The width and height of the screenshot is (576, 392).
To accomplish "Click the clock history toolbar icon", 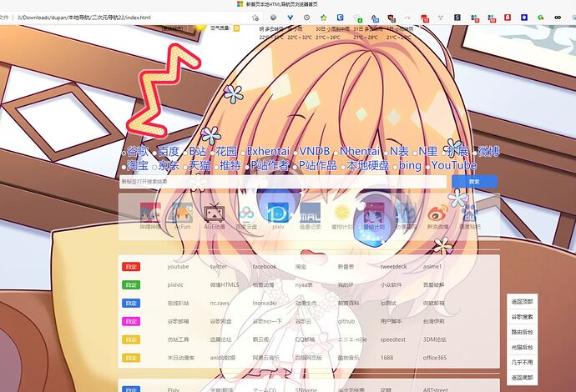I will point(306,18).
